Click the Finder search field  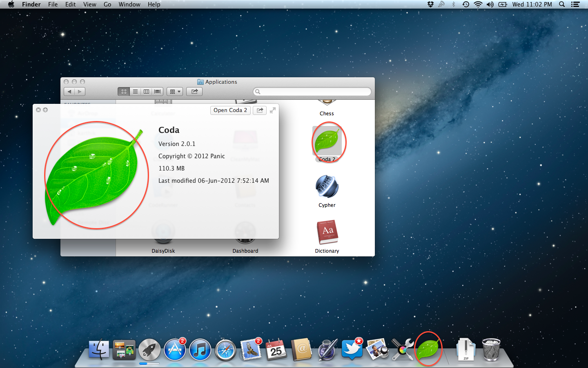[312, 92]
